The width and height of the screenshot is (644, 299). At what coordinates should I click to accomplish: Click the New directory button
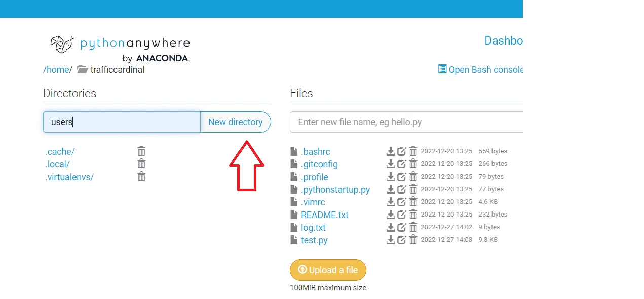(236, 122)
